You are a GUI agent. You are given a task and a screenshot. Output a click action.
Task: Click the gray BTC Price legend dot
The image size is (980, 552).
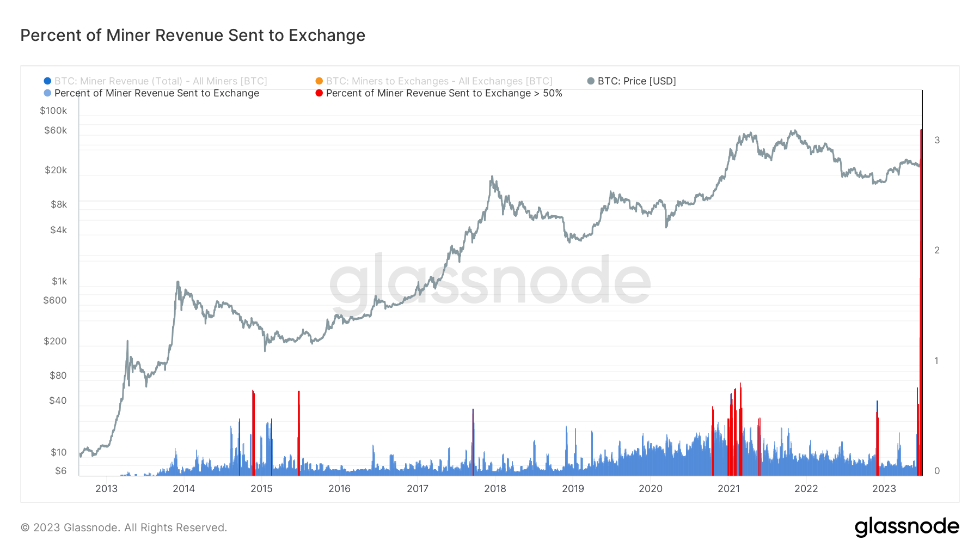[x=591, y=81]
